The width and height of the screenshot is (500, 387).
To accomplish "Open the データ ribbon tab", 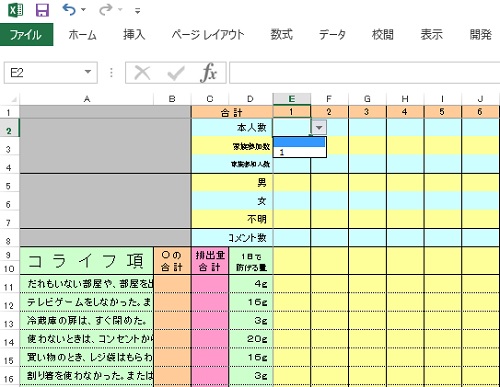I will [x=332, y=34].
